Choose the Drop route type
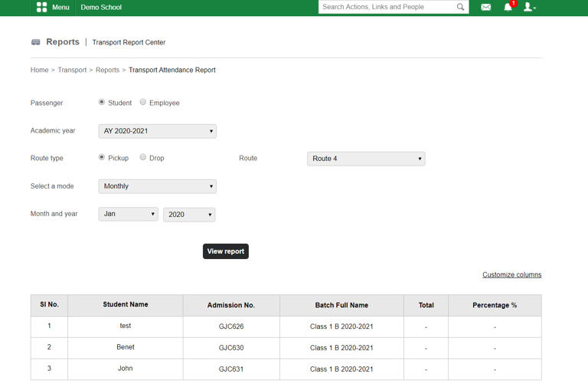The image size is (588, 384). 143,157
